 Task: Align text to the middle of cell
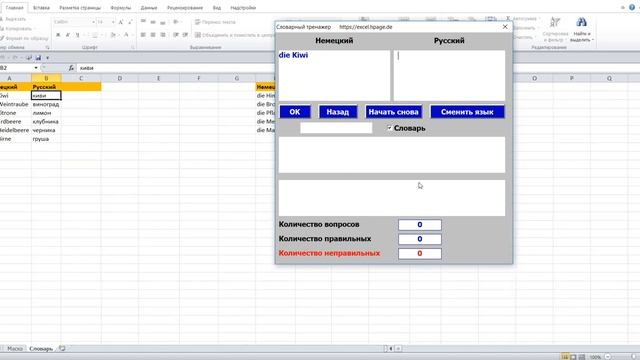[x=153, y=22]
